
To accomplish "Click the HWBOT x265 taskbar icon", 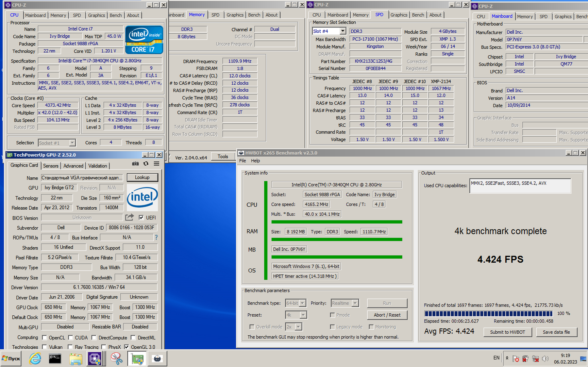I will point(157,359).
